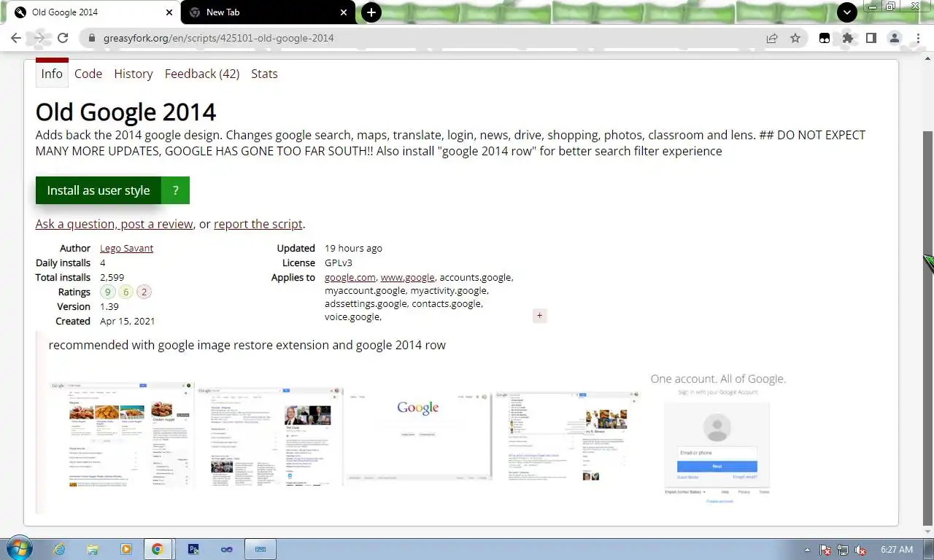Open Windows Explorer from the taskbar
The height and width of the screenshot is (560, 934).
point(93,550)
